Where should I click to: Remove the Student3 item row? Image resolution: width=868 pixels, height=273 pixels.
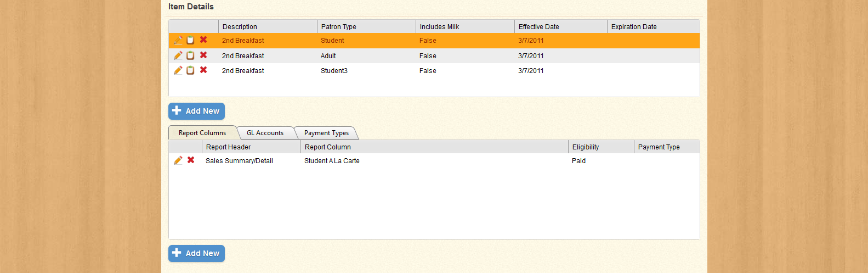coord(203,70)
